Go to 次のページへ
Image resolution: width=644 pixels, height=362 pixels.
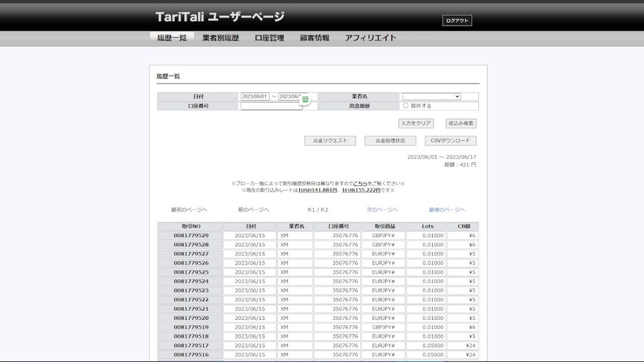(x=382, y=210)
